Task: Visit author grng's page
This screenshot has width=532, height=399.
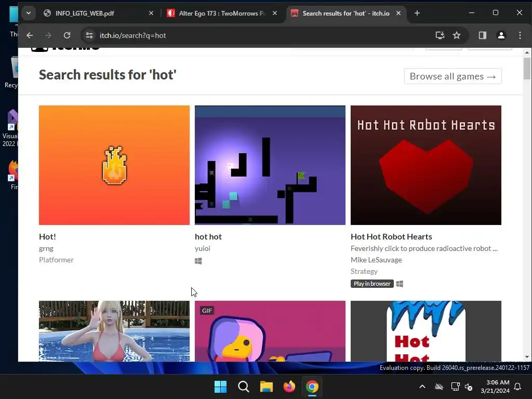Action: 46,248
